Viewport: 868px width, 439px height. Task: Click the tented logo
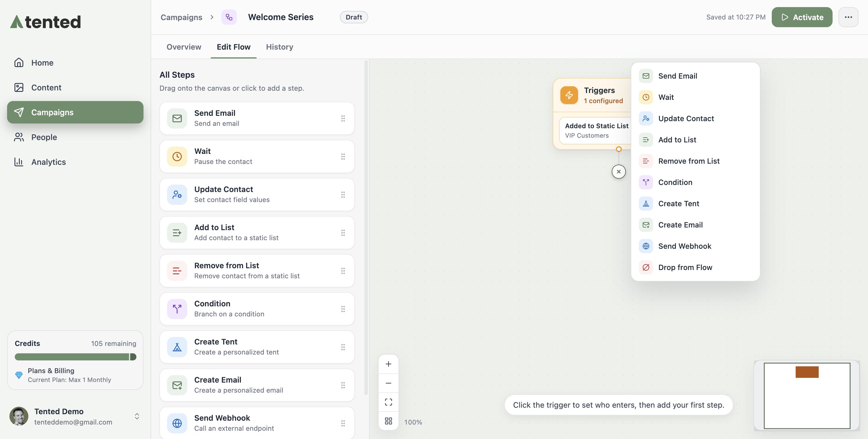tap(46, 22)
